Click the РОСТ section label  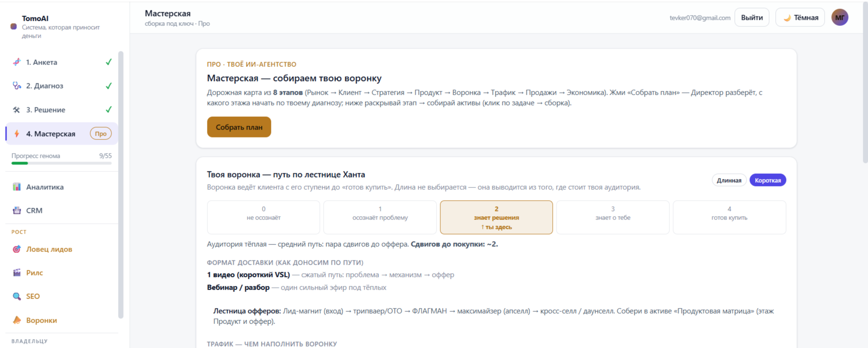click(x=19, y=232)
